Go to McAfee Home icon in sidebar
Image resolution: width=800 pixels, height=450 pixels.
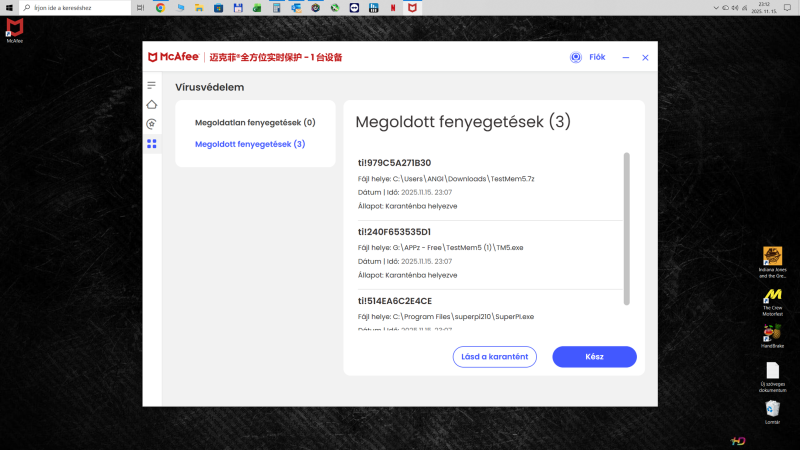click(x=152, y=105)
